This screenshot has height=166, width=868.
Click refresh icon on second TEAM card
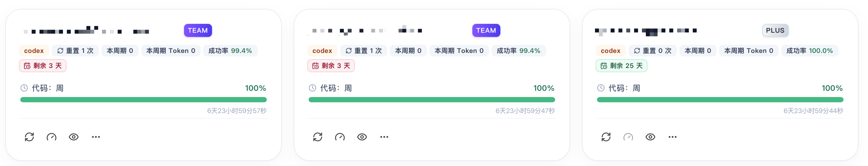[x=318, y=137]
